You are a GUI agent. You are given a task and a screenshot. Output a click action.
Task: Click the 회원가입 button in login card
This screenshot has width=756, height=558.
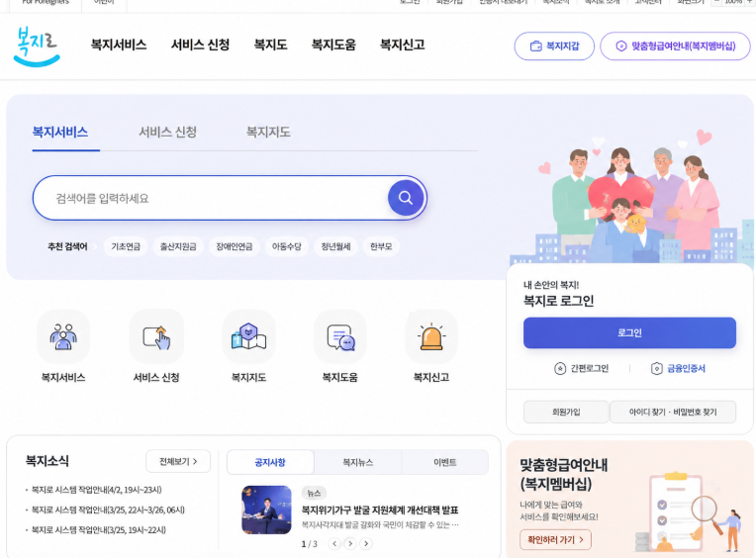click(566, 412)
